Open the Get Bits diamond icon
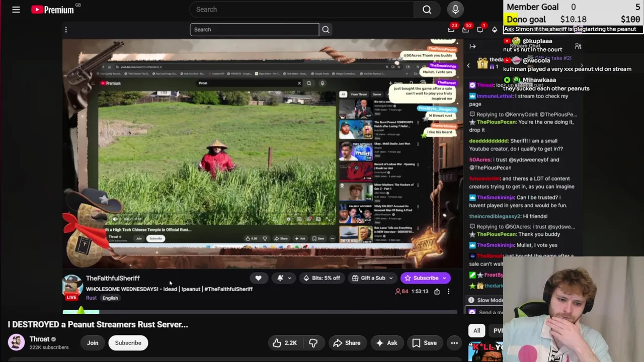This screenshot has height=362, width=644. (x=495, y=30)
